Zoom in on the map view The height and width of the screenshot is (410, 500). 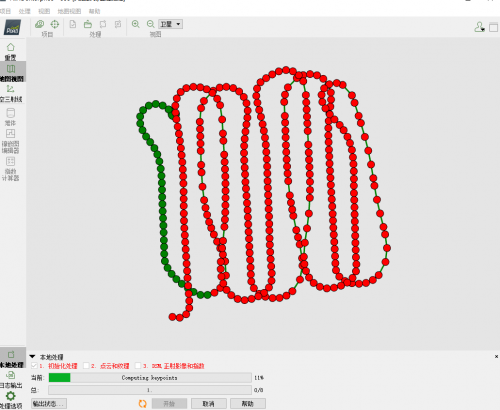[135, 24]
